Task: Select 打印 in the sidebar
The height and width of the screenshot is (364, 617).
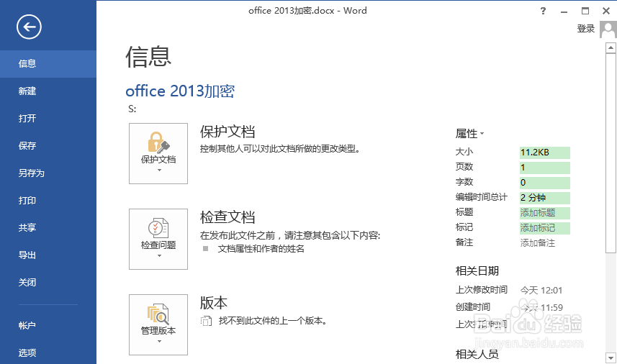Action: pos(48,201)
